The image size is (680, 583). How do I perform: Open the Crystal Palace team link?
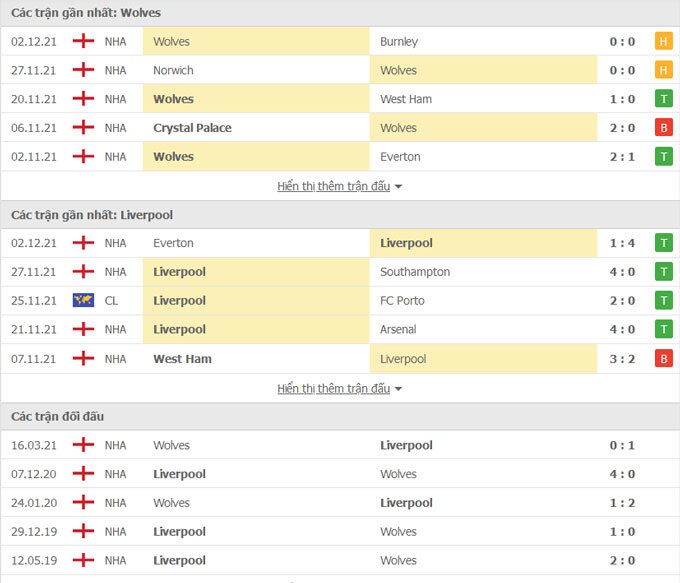coord(192,128)
